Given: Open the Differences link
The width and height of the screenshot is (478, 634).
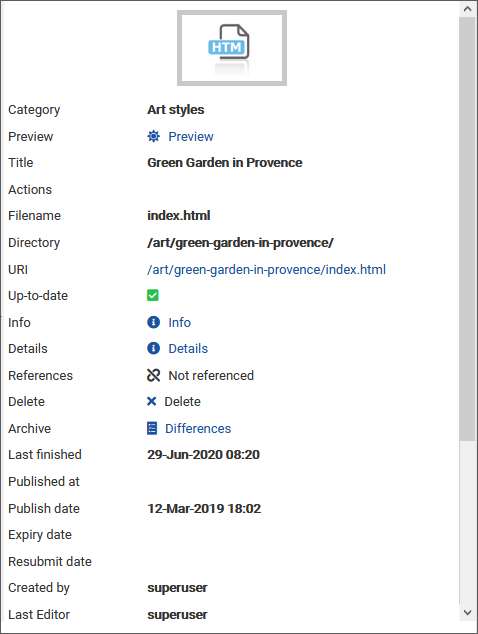Looking at the screenshot, I should (x=198, y=428).
